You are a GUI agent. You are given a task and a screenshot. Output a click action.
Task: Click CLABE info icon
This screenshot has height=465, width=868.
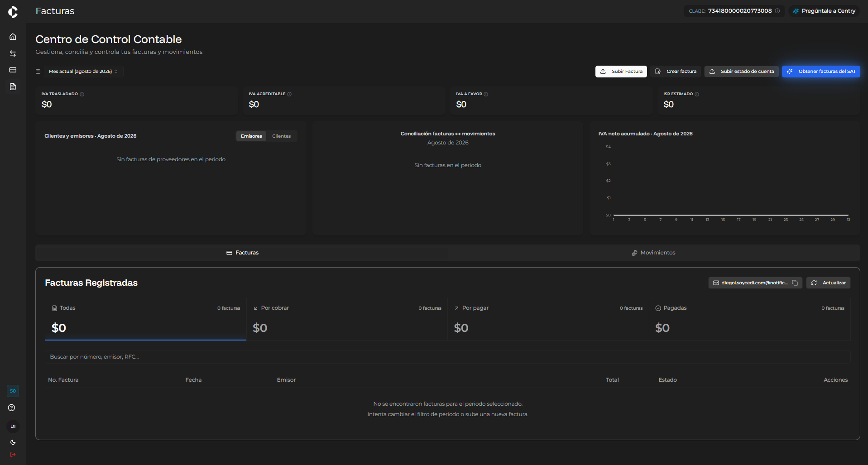pos(777,11)
